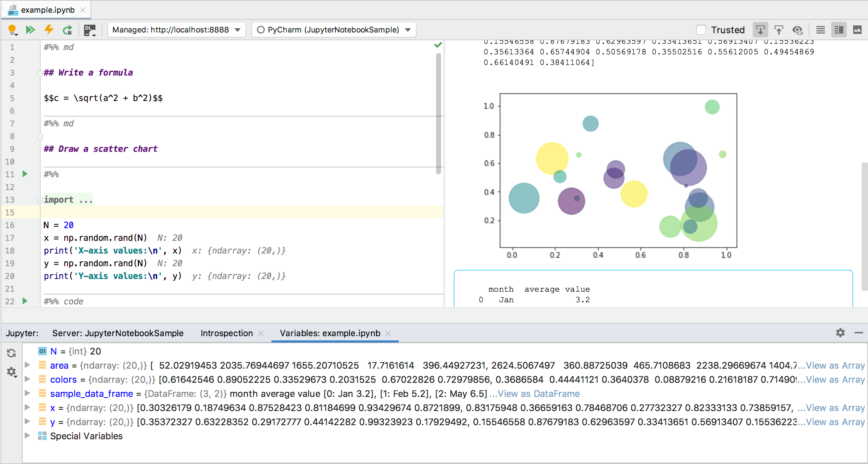The width and height of the screenshot is (868, 464).
Task: Click the Run Cell button on line 22
Action: pyautogui.click(x=25, y=300)
